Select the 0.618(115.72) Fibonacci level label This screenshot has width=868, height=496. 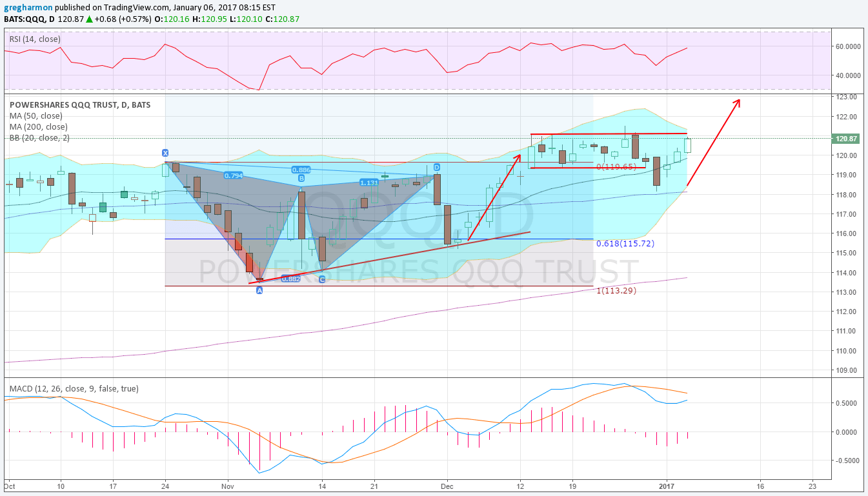point(625,243)
